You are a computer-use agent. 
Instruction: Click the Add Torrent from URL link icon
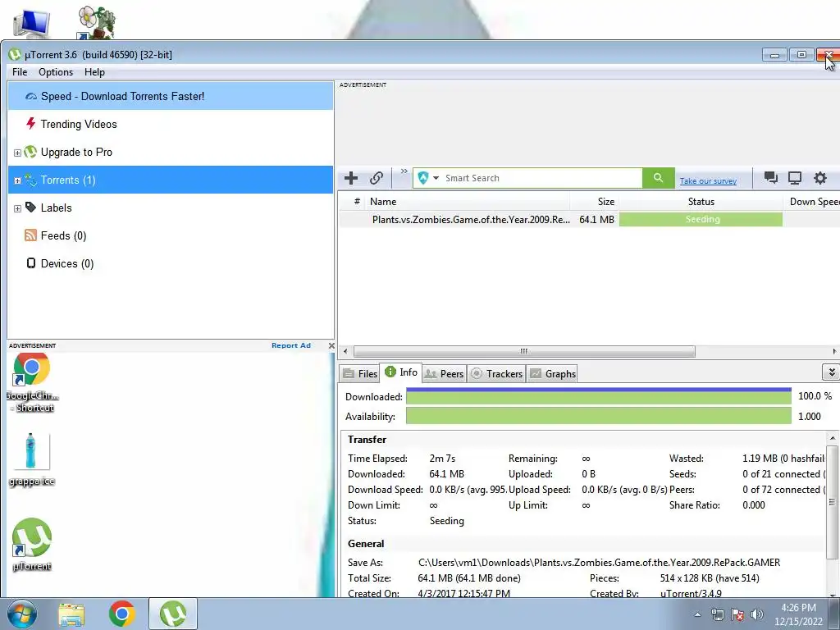[377, 178]
